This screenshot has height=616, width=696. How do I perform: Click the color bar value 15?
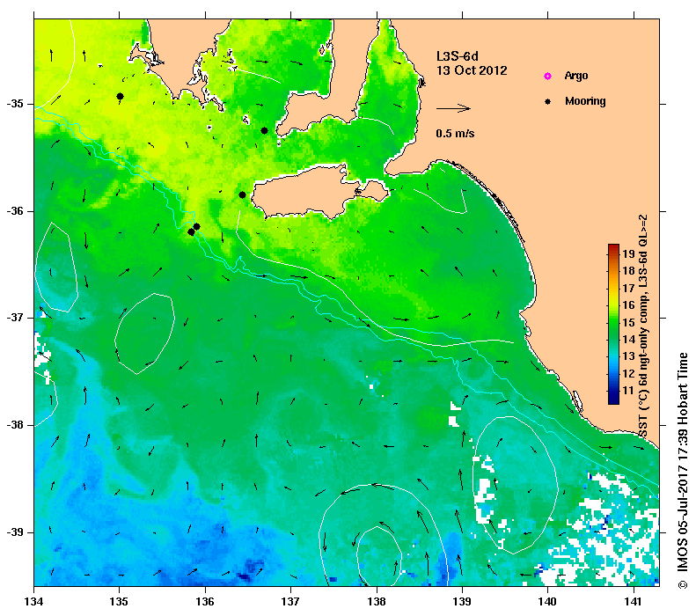click(x=628, y=323)
